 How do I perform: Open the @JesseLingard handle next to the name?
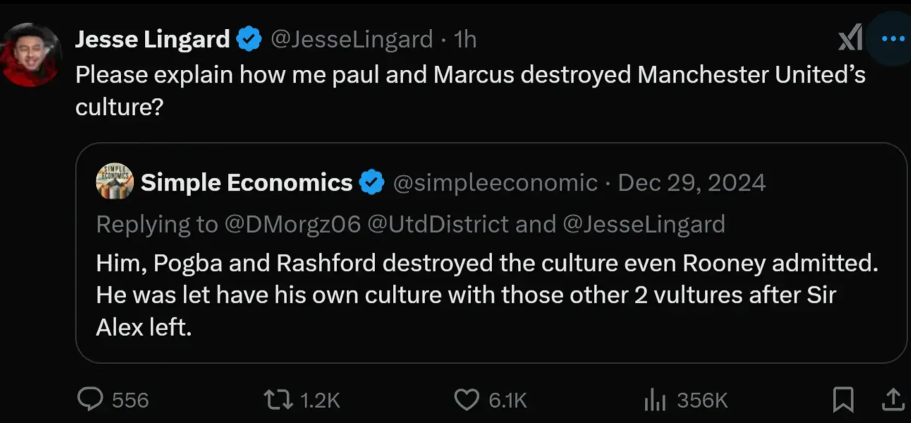(x=352, y=40)
